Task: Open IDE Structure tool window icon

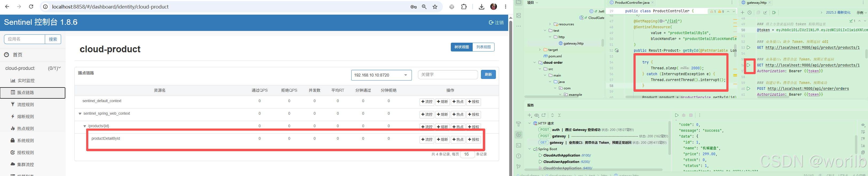Action: (519, 15)
